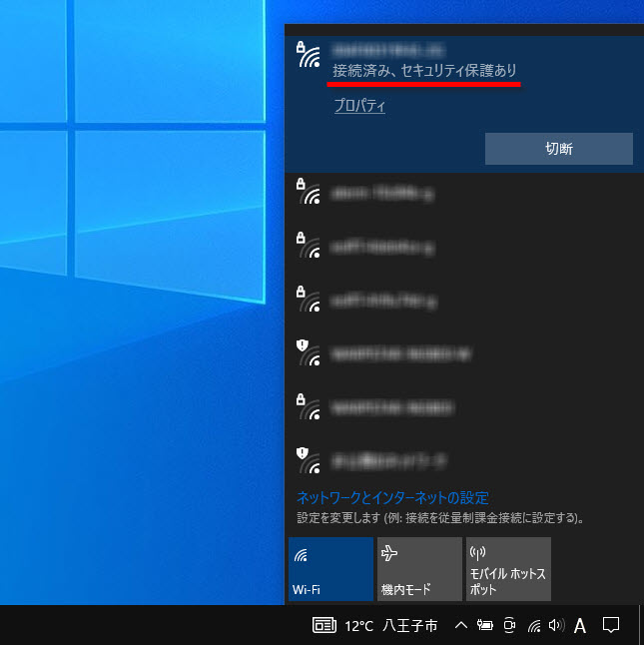Open the Action Center notification icon

(612, 626)
